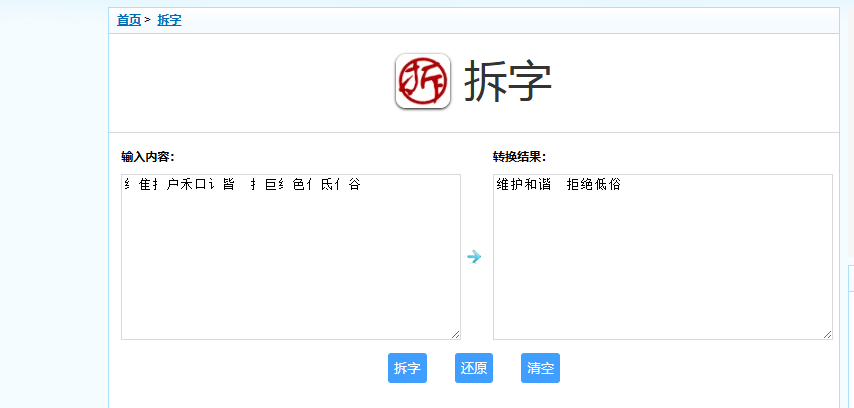Click the 转换结果 label
This screenshot has width=854, height=408.
[519, 157]
